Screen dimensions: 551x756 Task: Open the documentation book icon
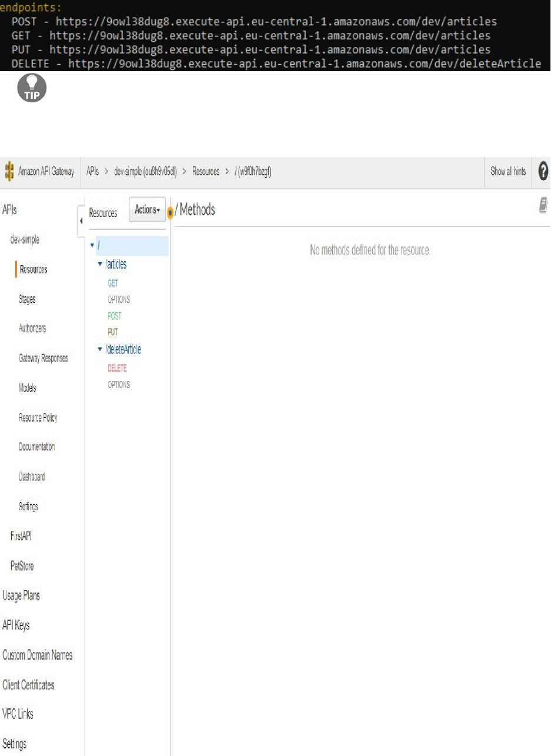pyautogui.click(x=543, y=205)
